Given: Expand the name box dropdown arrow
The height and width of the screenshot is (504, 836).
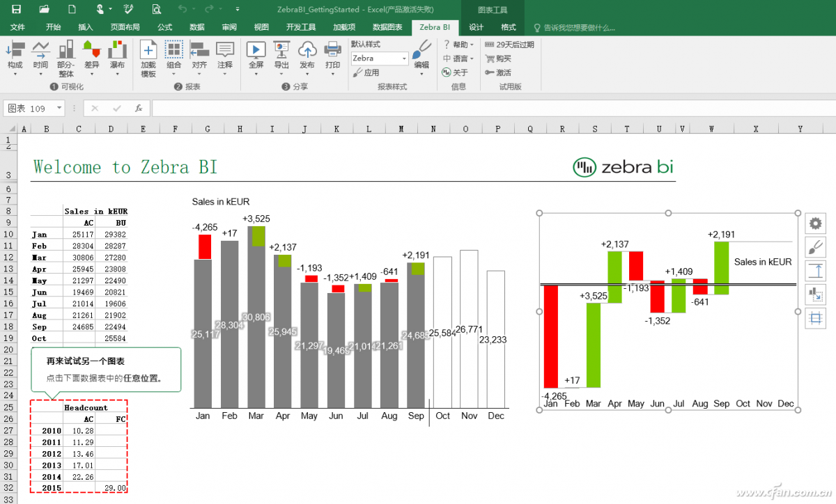Looking at the screenshot, I should [x=59, y=109].
